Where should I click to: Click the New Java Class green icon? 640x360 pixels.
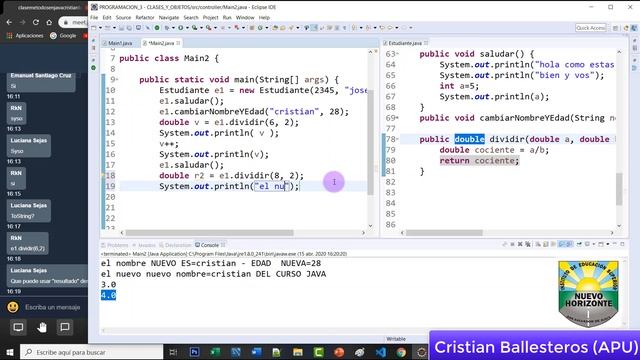(x=260, y=28)
